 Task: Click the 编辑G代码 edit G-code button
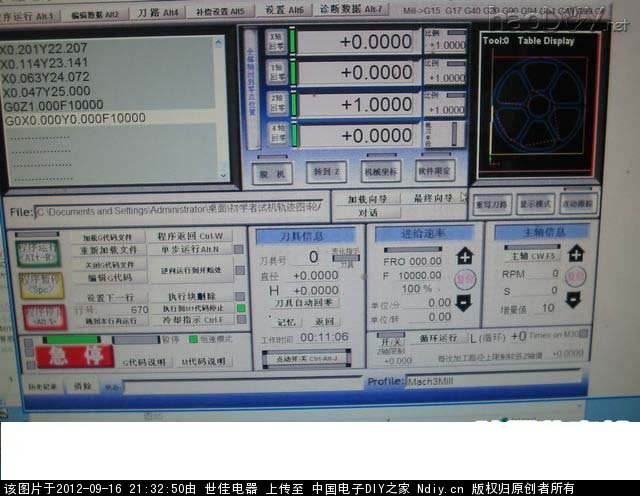point(107,277)
